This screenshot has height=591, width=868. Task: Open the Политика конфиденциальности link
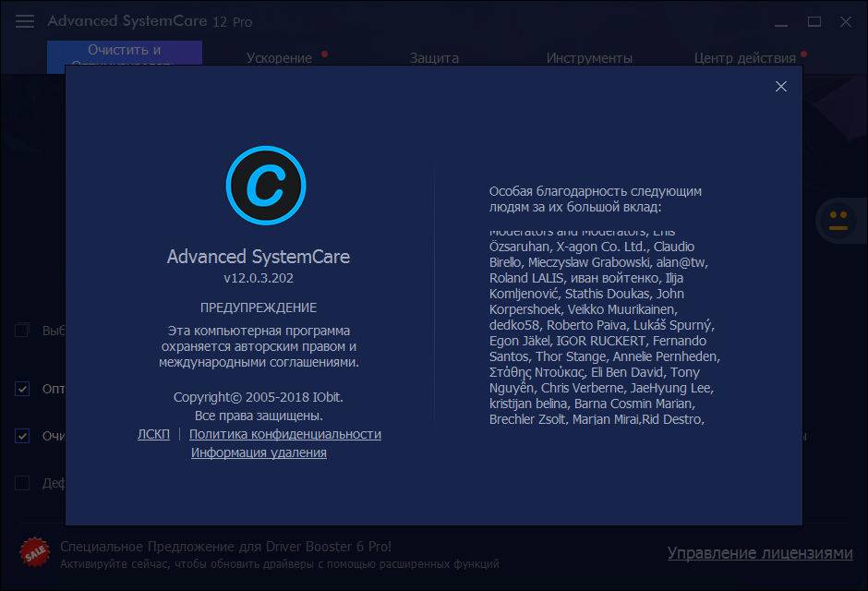pos(285,434)
